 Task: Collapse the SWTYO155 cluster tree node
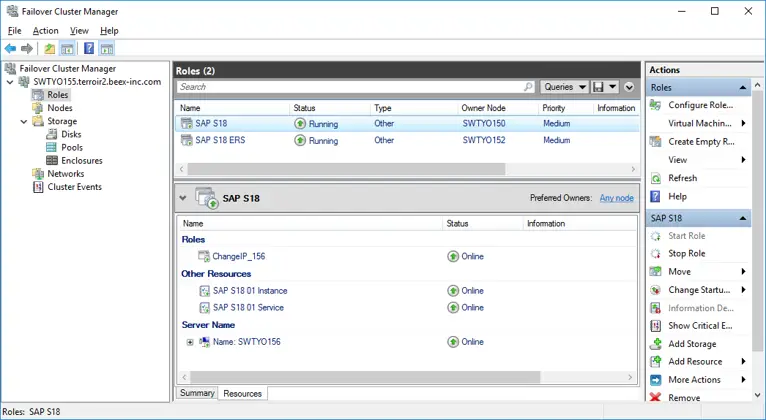coord(10,82)
